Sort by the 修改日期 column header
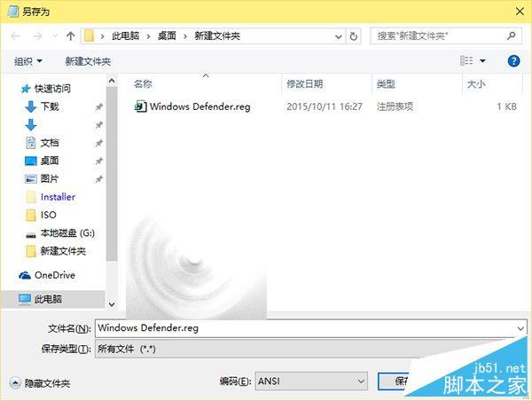The width and height of the screenshot is (532, 401). click(x=305, y=84)
